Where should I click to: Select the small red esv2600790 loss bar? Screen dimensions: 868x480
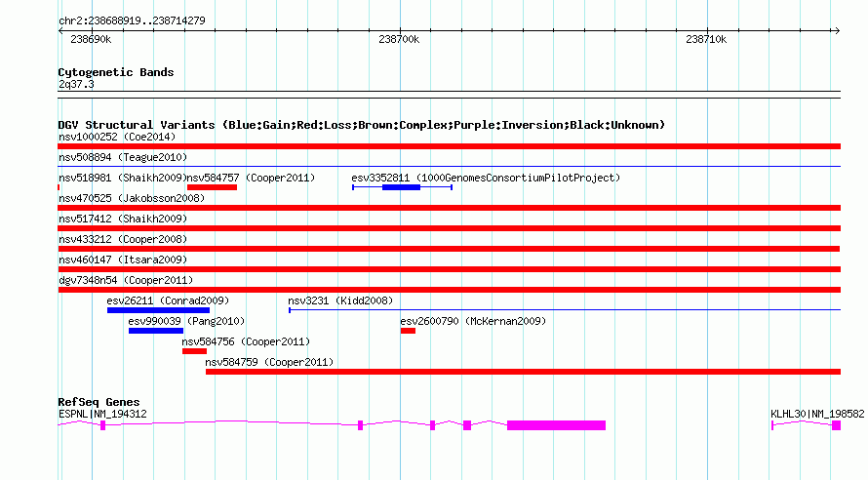click(408, 331)
